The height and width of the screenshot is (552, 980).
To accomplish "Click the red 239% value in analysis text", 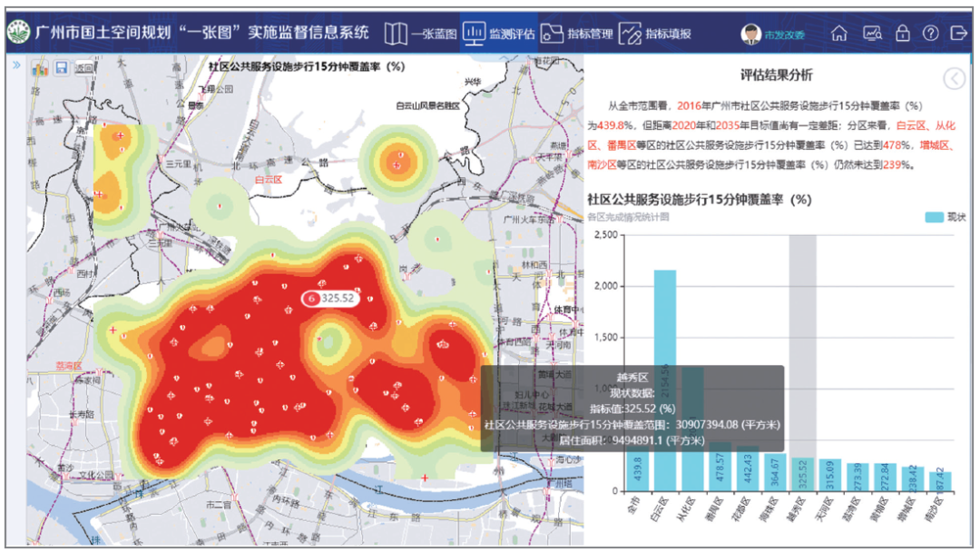I will click(x=897, y=165).
